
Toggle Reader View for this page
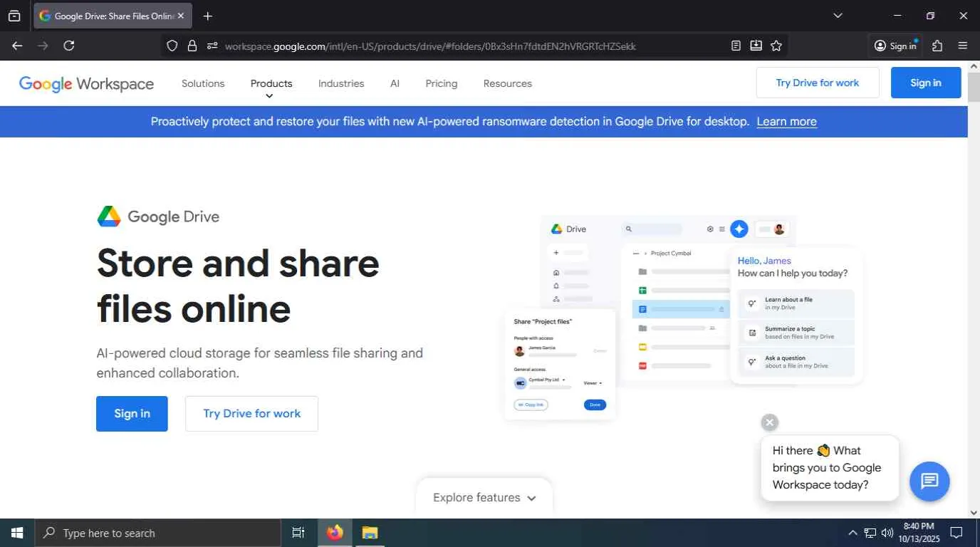coord(736,46)
